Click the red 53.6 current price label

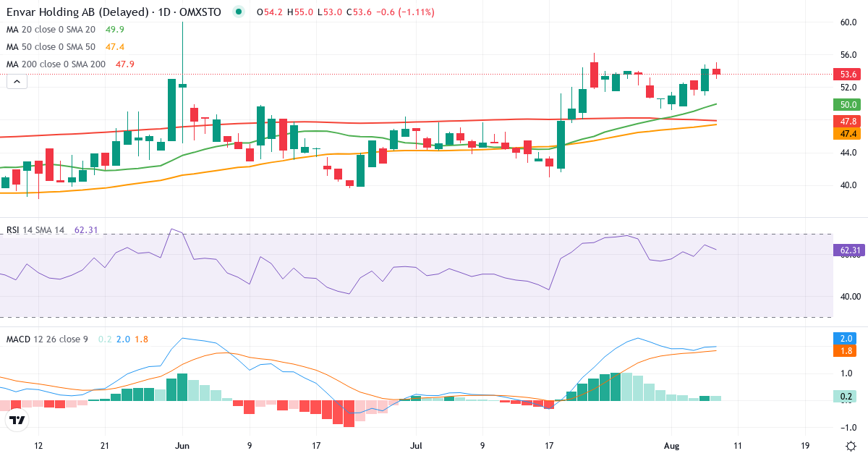click(846, 75)
